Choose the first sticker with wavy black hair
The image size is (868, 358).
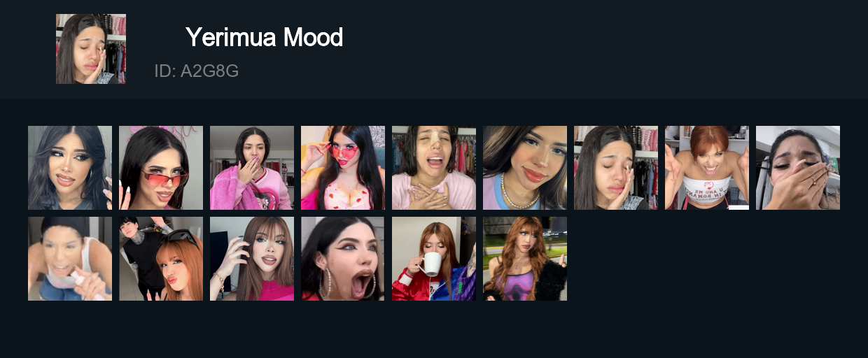[70, 168]
